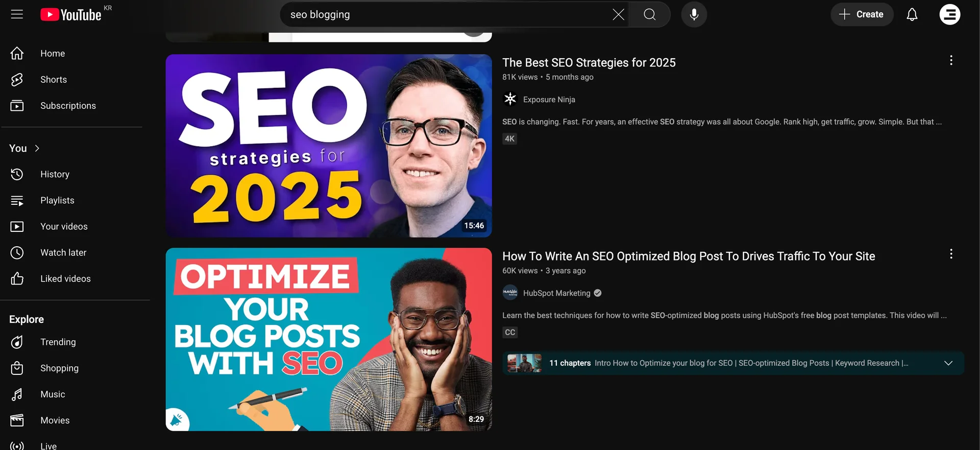
Task: Click the magnifier search button
Action: pyautogui.click(x=650, y=14)
